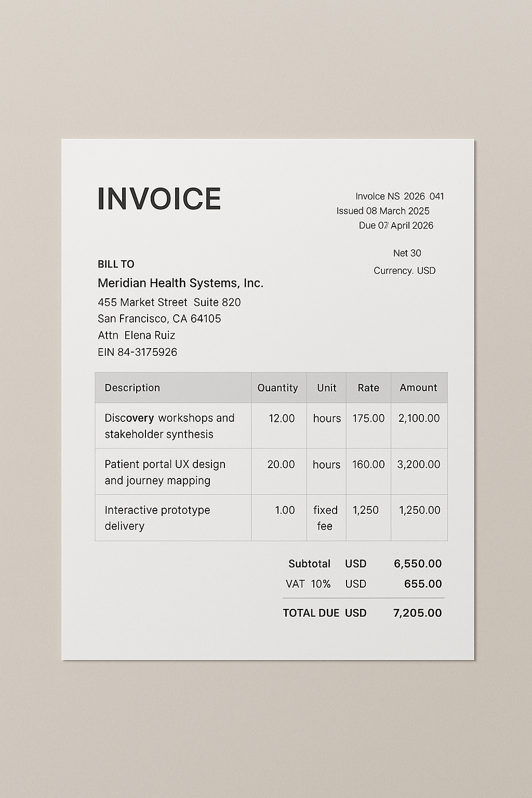Click the VAT value 655.00
532x798 pixels.
pos(423,584)
